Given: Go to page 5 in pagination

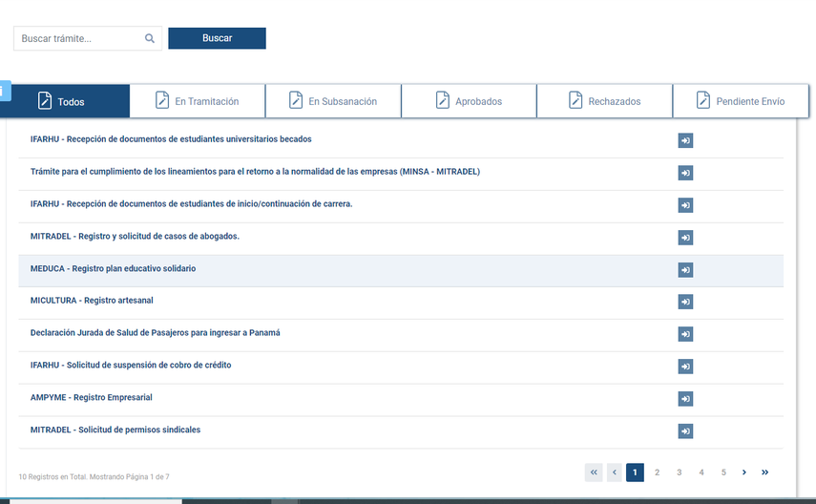Looking at the screenshot, I should coord(723,472).
